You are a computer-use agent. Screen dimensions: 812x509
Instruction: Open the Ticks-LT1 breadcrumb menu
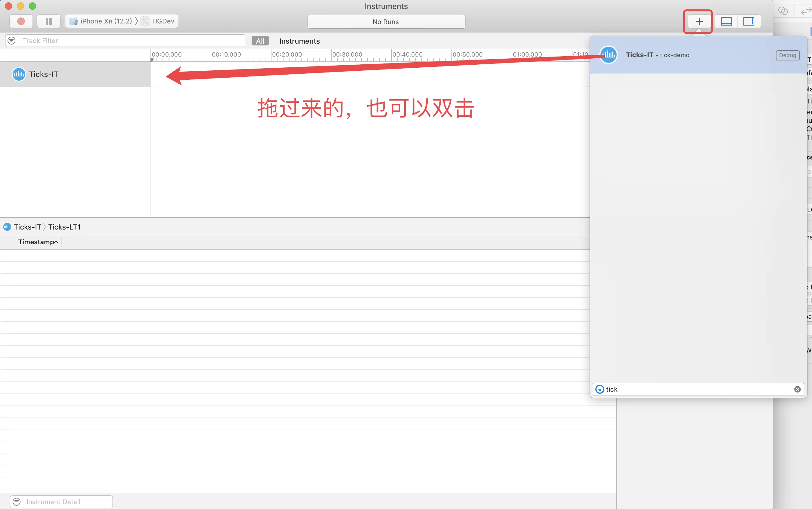tap(64, 227)
